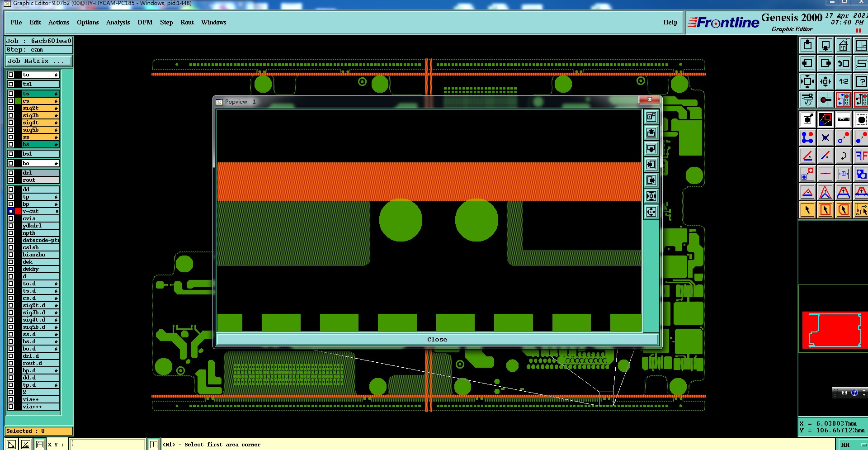Click the pan up icon in main toolbar
The width and height of the screenshot is (868, 450).
(x=807, y=46)
